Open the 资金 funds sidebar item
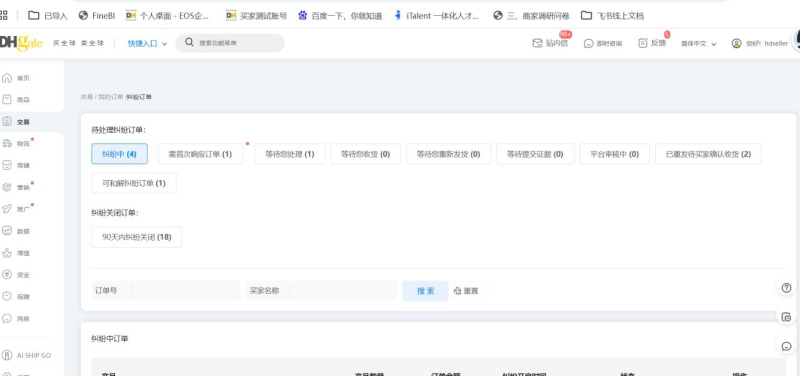Screen dimensions: 800x376 click(x=16, y=274)
